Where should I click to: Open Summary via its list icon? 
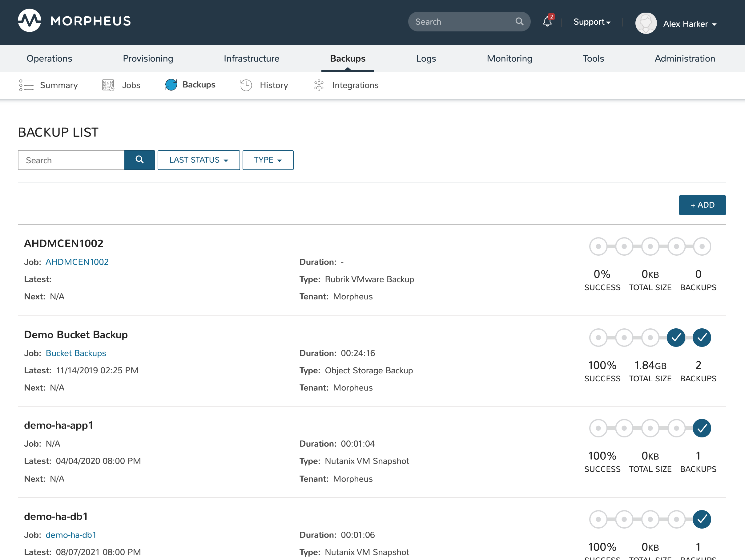pos(26,85)
